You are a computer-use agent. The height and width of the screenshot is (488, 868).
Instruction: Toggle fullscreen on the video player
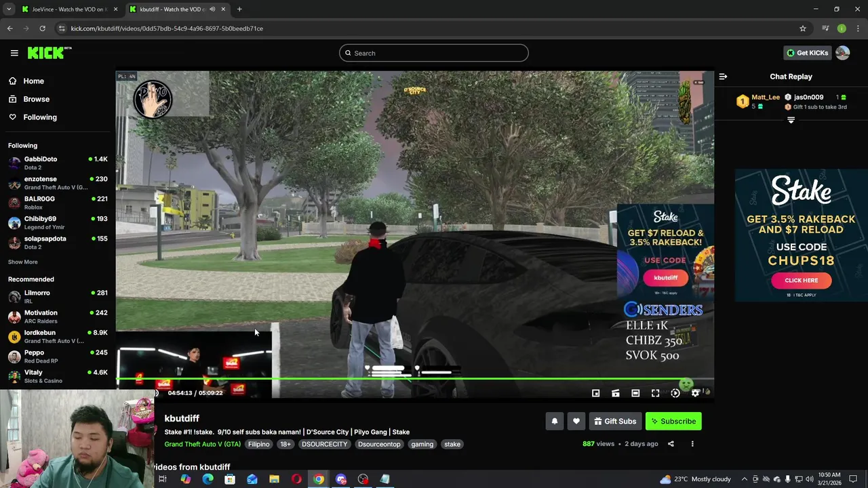tap(655, 393)
